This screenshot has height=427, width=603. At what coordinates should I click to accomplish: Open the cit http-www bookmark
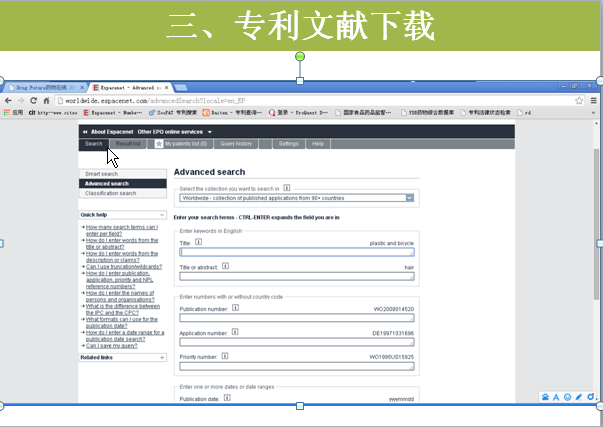tap(53, 113)
